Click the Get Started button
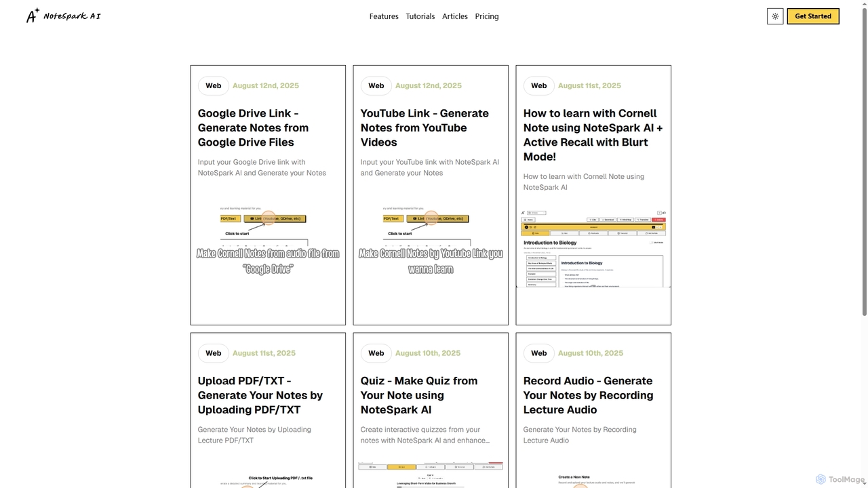 click(813, 16)
